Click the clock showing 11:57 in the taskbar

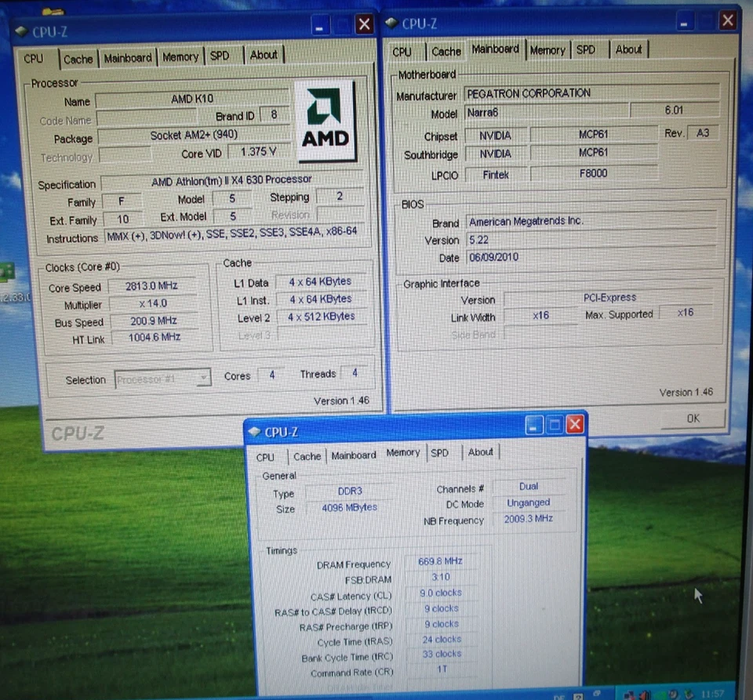tap(715, 693)
